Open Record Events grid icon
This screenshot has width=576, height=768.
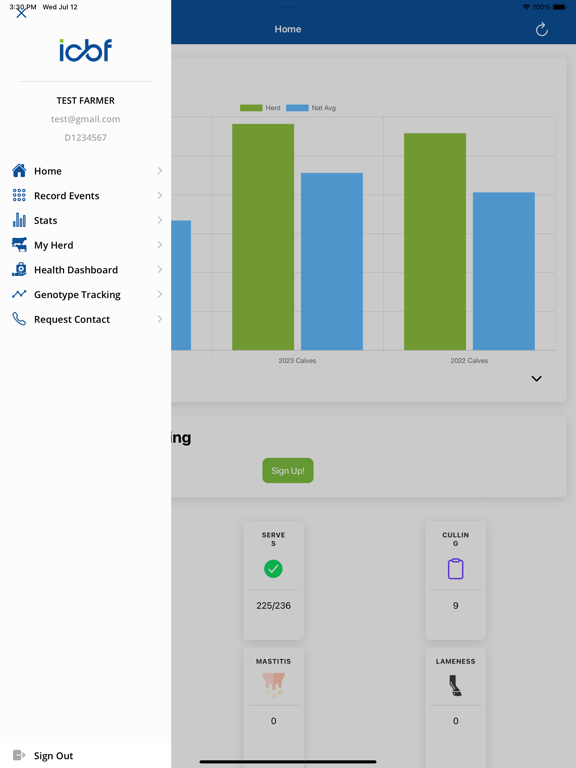pyautogui.click(x=19, y=195)
